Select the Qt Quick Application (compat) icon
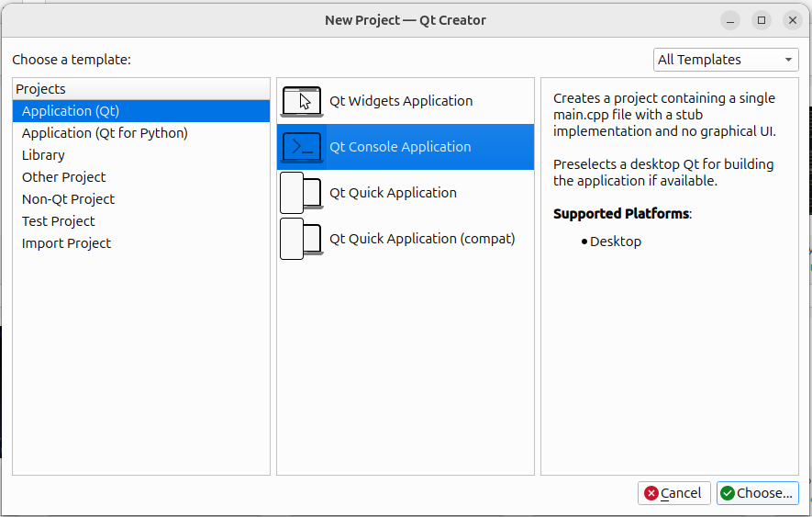Image resolution: width=812 pixels, height=517 pixels. (302, 239)
